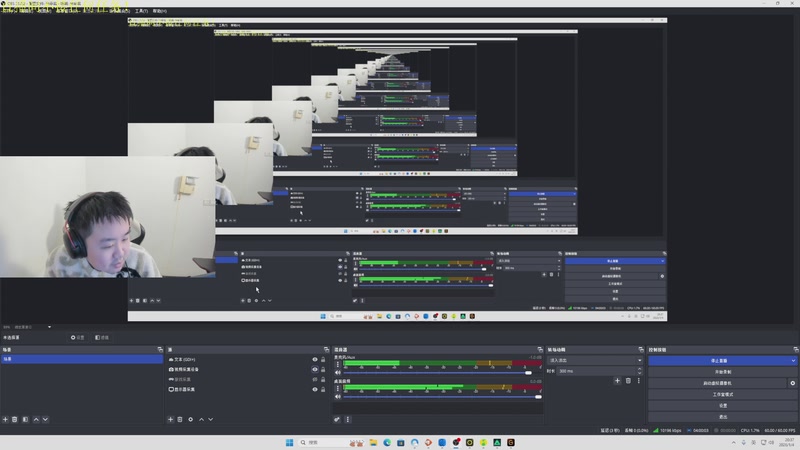Image resolution: width=800 pixels, height=450 pixels.
Task: Pop out the Scene Transitions dock panel
Action: click(x=641, y=349)
